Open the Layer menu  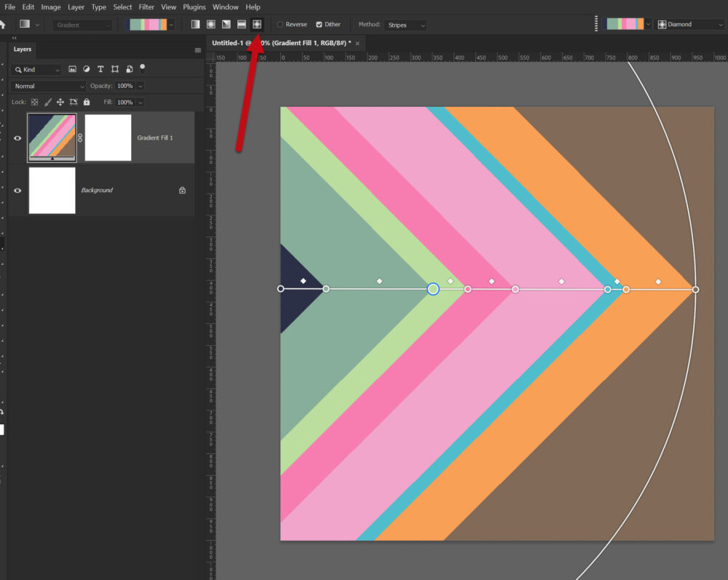[76, 7]
